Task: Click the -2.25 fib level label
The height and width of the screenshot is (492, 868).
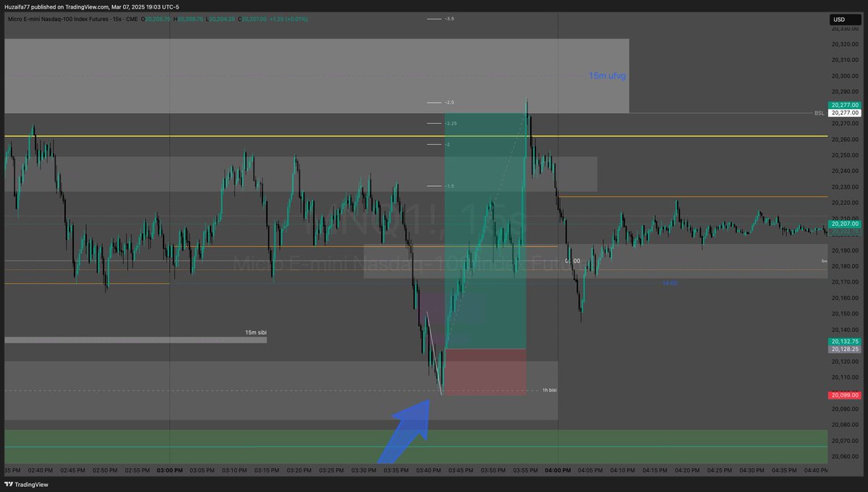Action: (451, 123)
